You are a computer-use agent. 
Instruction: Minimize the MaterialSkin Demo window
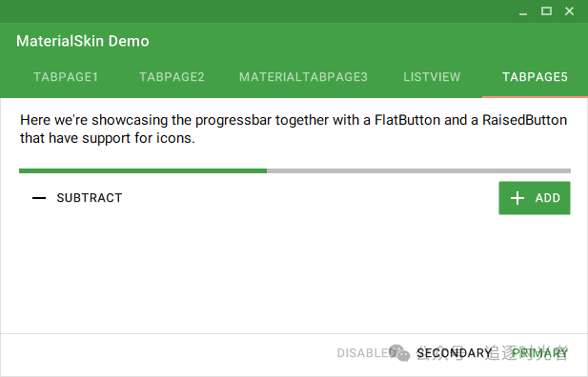coord(523,11)
